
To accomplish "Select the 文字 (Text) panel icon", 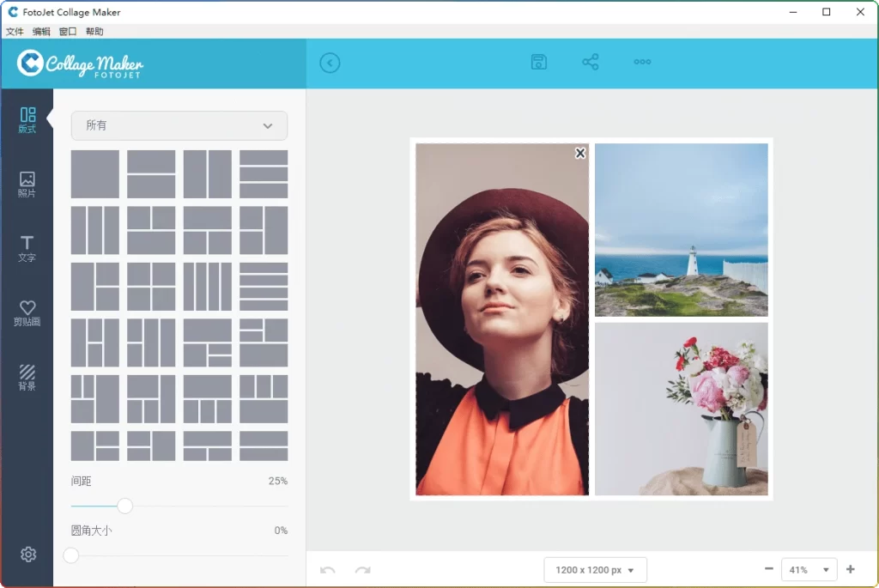I will pos(28,246).
